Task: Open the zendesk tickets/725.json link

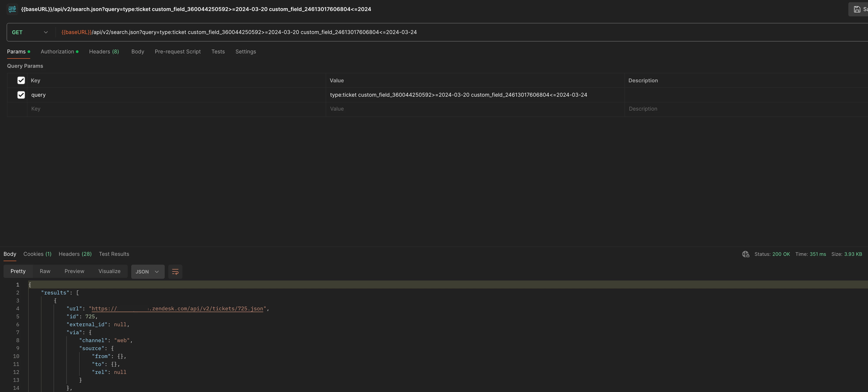Action: click(x=206, y=309)
